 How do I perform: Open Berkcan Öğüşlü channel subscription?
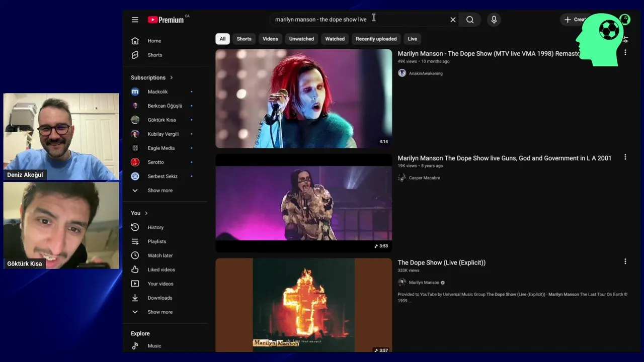165,106
